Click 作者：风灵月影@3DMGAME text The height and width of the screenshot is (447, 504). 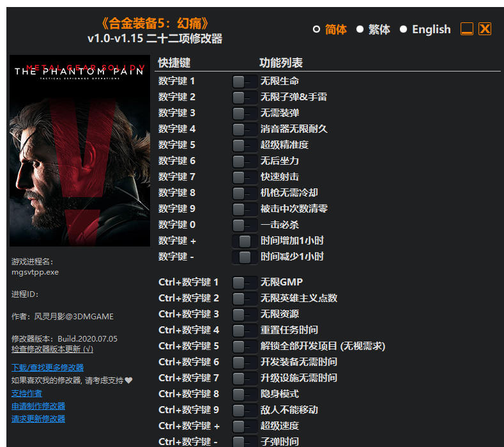[63, 317]
